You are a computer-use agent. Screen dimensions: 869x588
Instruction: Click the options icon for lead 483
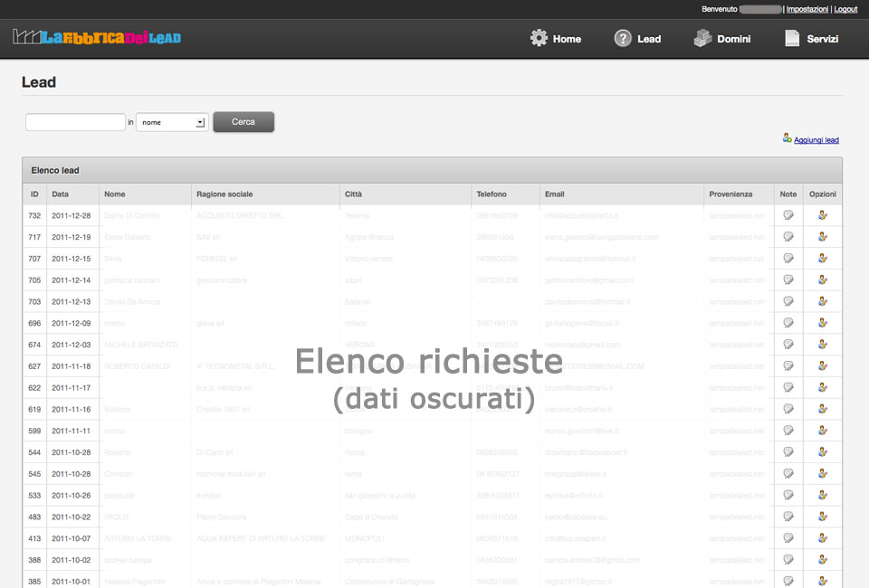[823, 517]
